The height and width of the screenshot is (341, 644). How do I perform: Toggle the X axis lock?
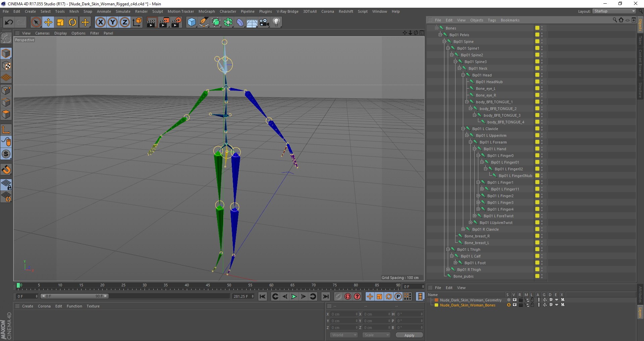100,22
